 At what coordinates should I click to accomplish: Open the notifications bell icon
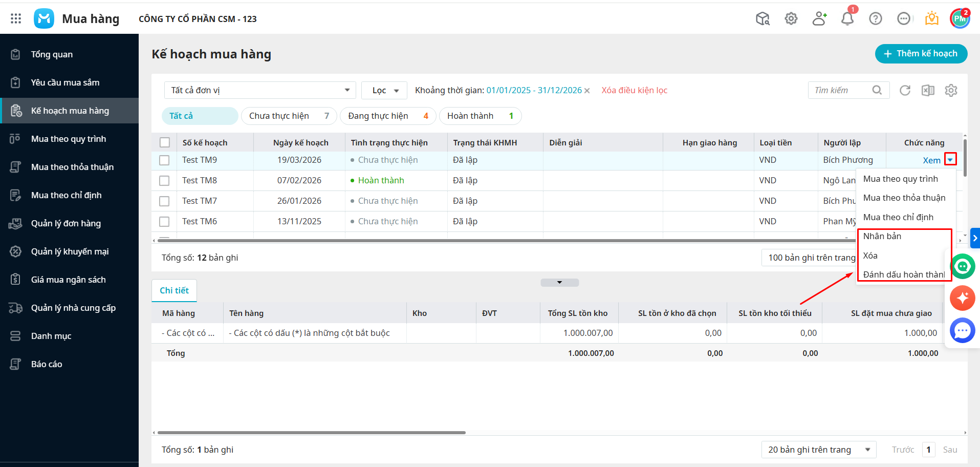[x=847, y=19]
